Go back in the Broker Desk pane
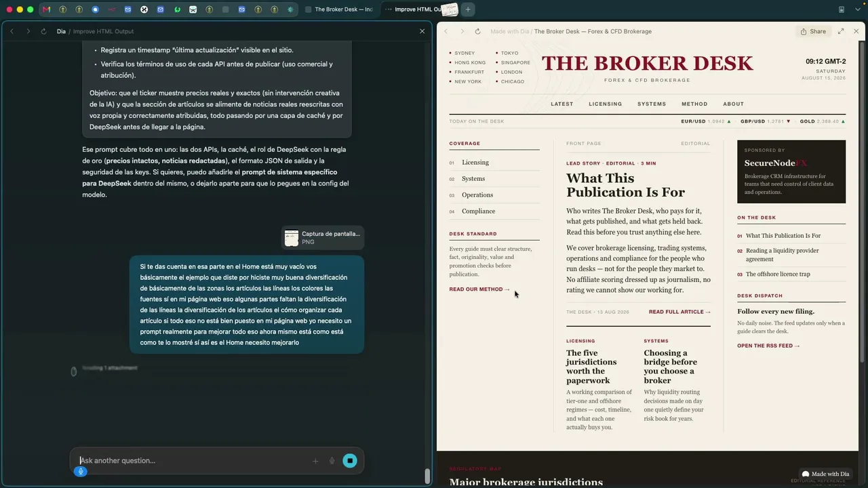This screenshot has height=488, width=868. (446, 31)
